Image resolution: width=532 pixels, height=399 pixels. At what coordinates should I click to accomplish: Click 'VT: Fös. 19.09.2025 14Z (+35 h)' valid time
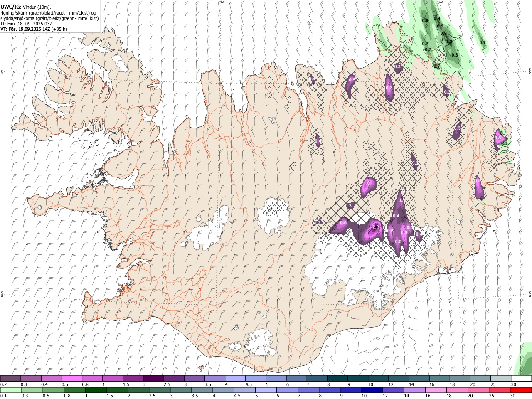coord(34,29)
